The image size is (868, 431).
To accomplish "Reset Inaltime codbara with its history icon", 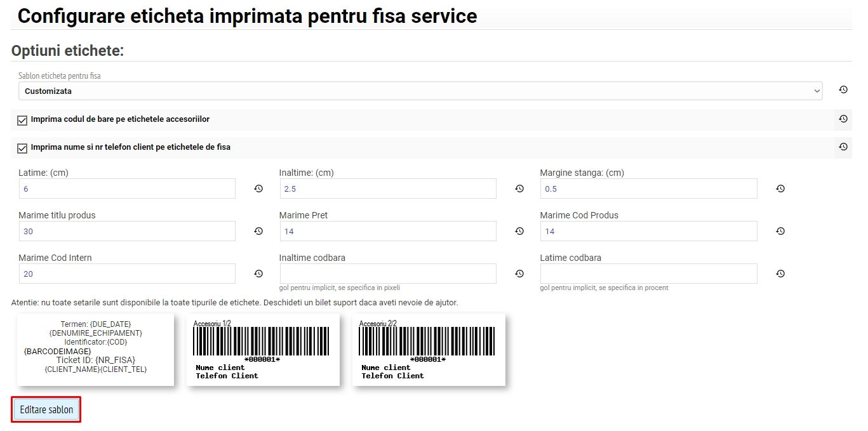I will pyautogui.click(x=519, y=274).
